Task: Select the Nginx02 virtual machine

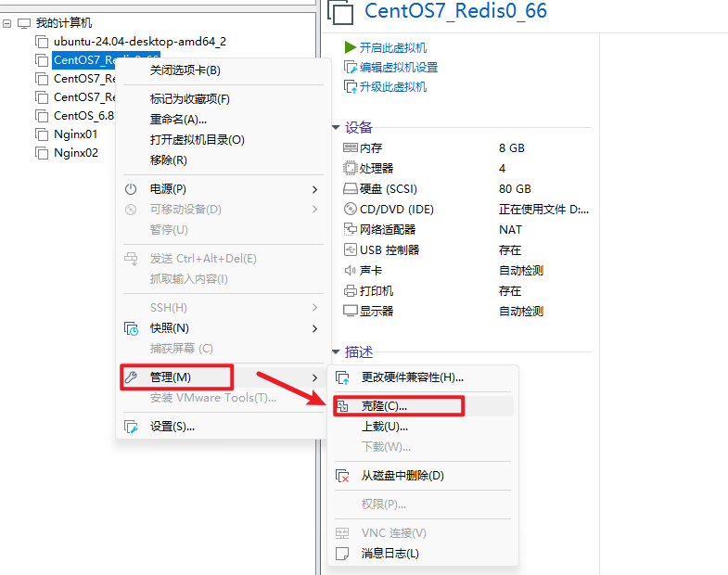Action: (76, 153)
